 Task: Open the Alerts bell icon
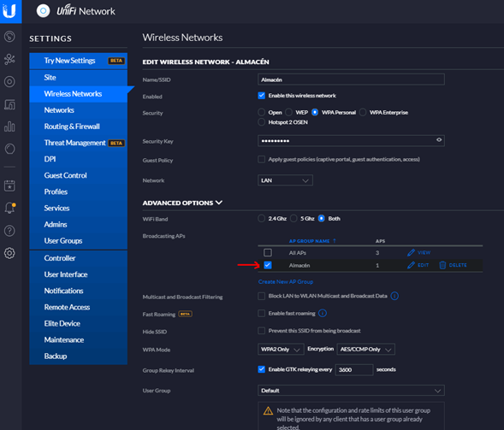click(9, 208)
